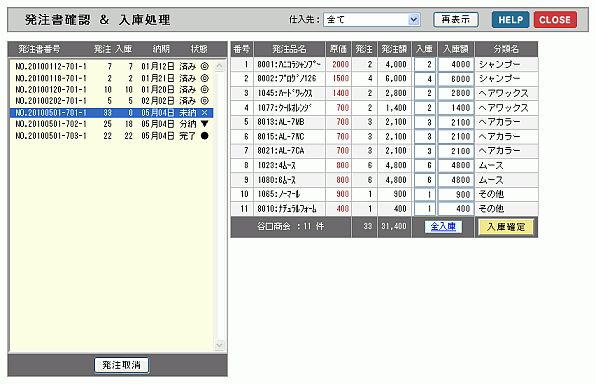
Task: Click 入庫額 field showing 6000
Action: pos(456,79)
